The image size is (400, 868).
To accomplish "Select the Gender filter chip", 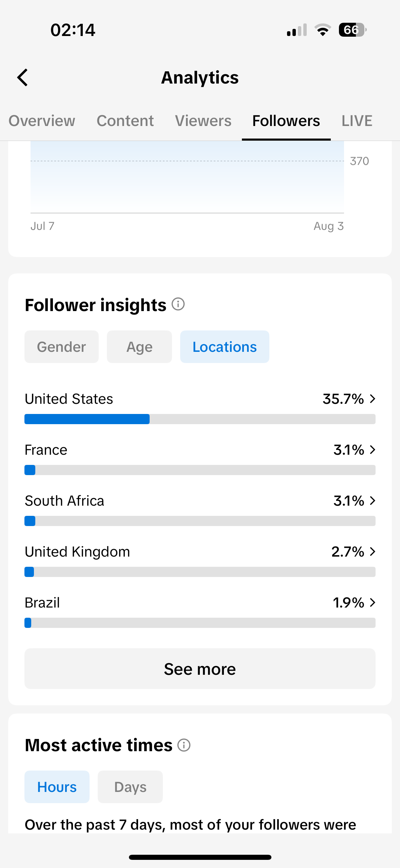I will [x=61, y=347].
